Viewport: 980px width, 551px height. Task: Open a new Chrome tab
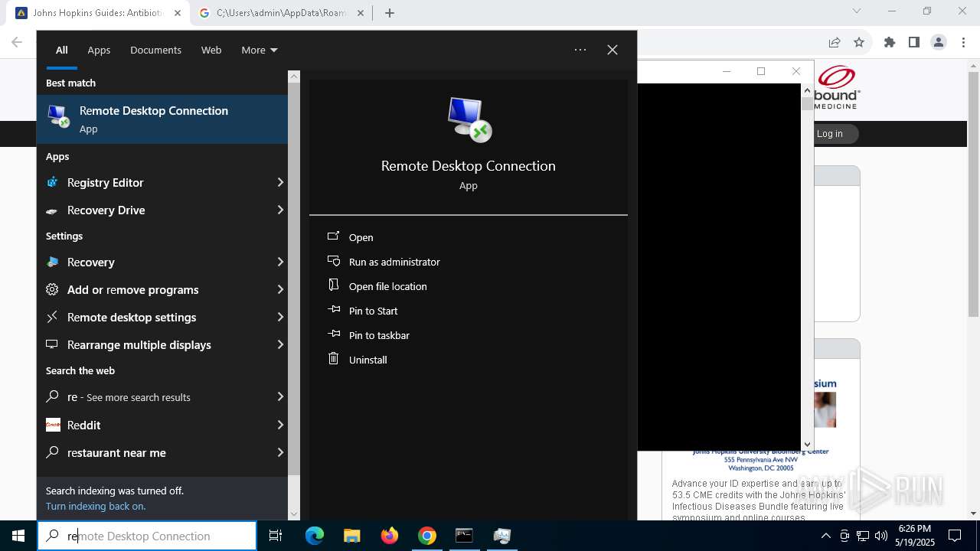[x=390, y=13]
